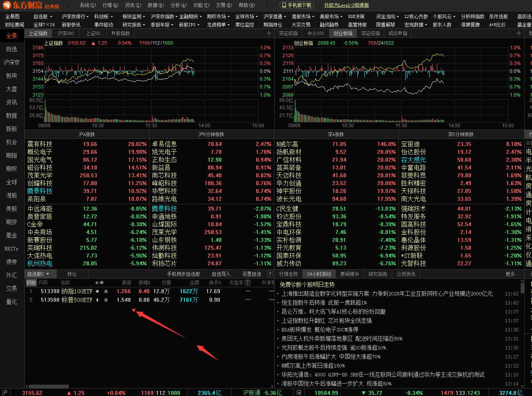Viewport: 532px width, 396px height.
Task: Click the 震有科技 stock row
Action: [87, 144]
